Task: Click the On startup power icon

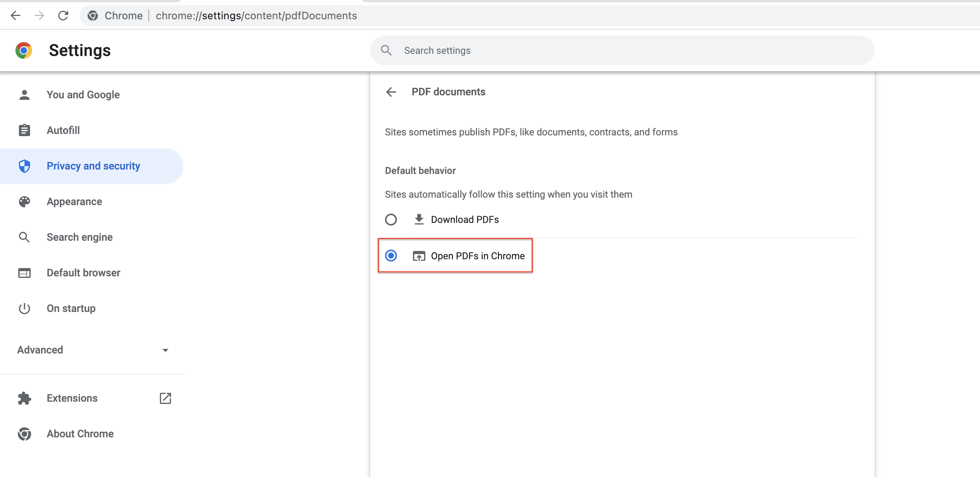Action: point(24,308)
